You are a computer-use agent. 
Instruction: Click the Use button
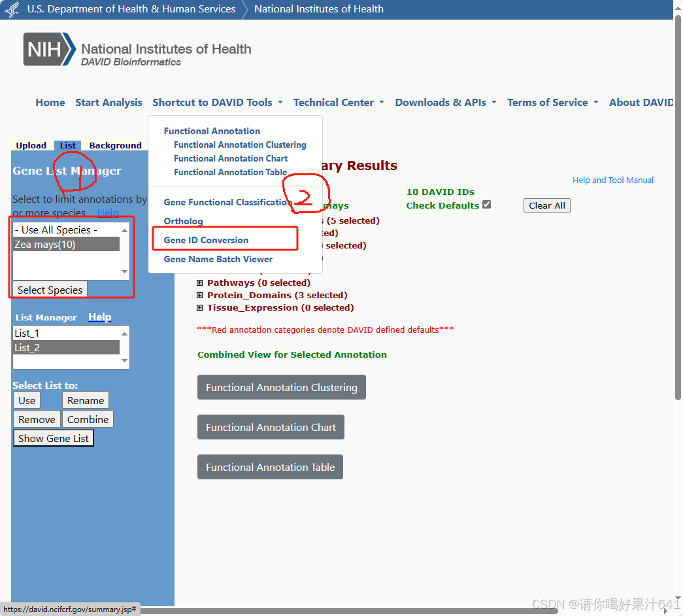click(x=27, y=400)
